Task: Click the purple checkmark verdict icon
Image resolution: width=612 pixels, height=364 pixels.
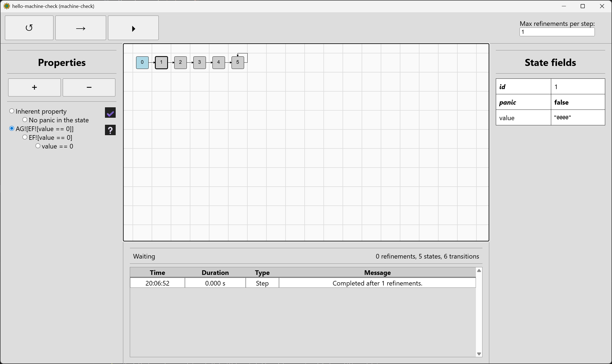Action: tap(110, 113)
